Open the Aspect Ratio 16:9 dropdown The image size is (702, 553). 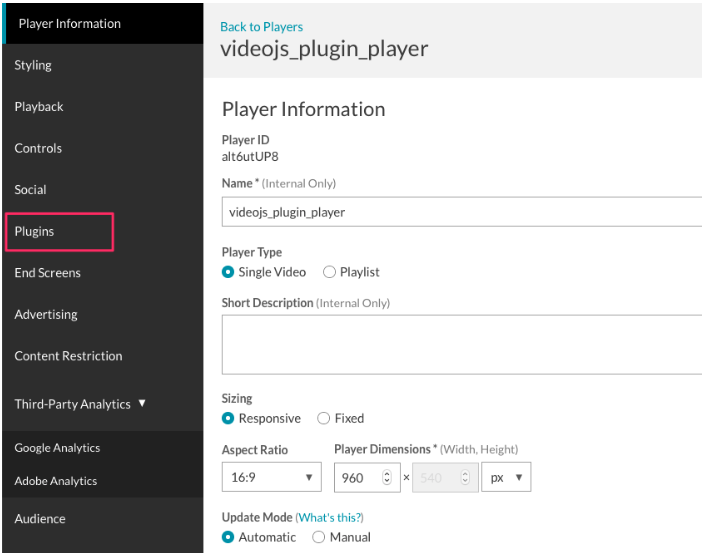[271, 478]
